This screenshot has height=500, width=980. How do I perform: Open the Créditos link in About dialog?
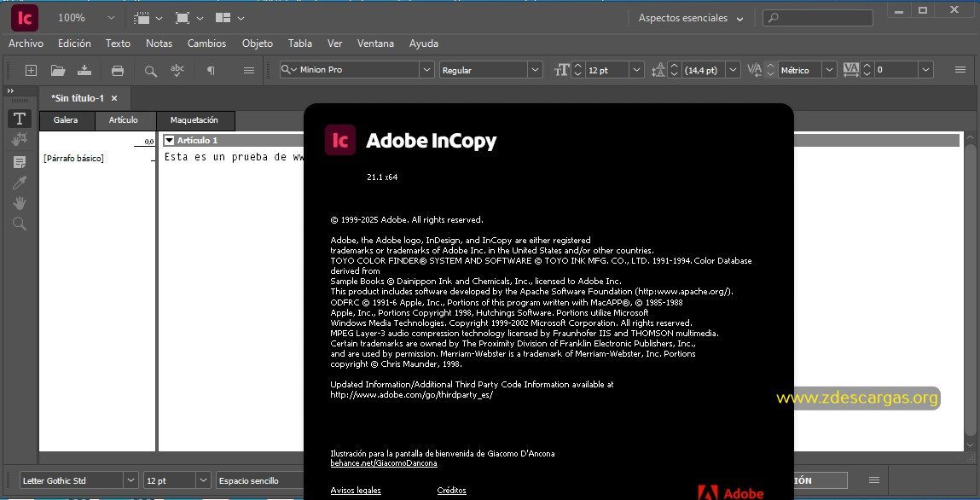(x=452, y=491)
